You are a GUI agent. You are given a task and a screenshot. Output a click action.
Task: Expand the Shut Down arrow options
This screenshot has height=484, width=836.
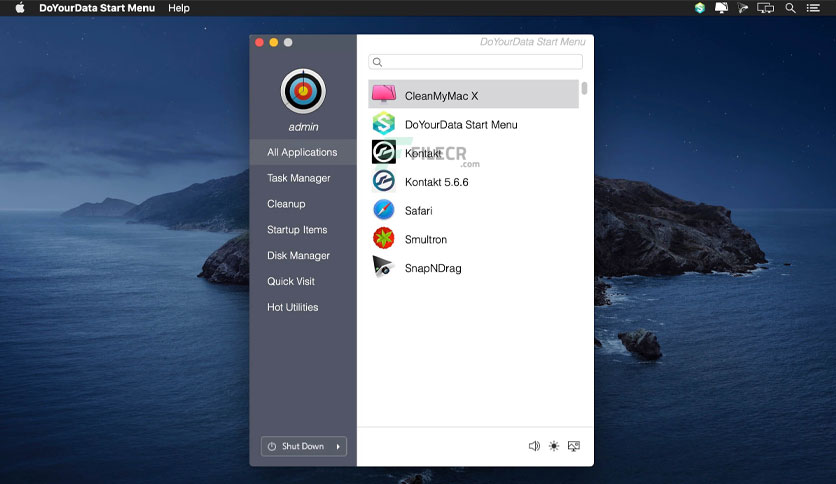[x=338, y=446]
